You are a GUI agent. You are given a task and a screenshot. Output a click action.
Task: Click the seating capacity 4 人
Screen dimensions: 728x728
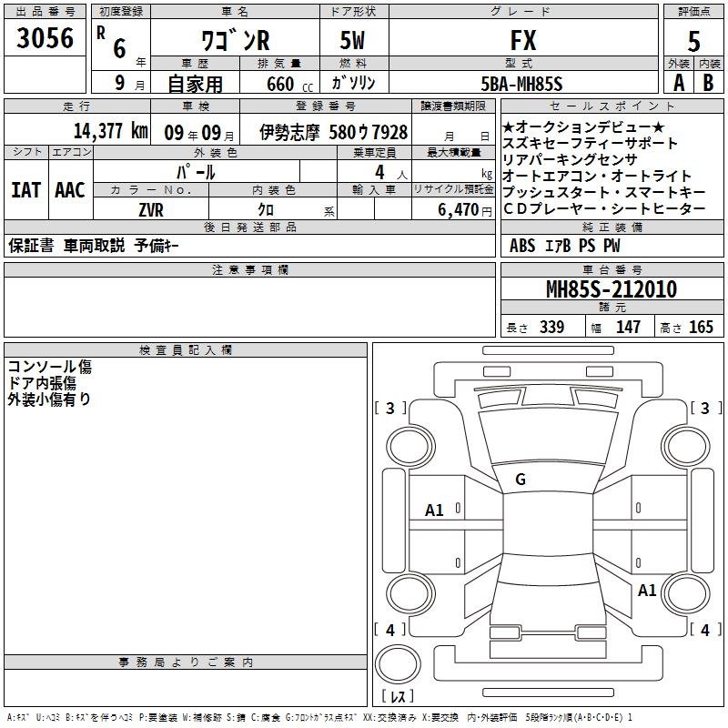391,173
